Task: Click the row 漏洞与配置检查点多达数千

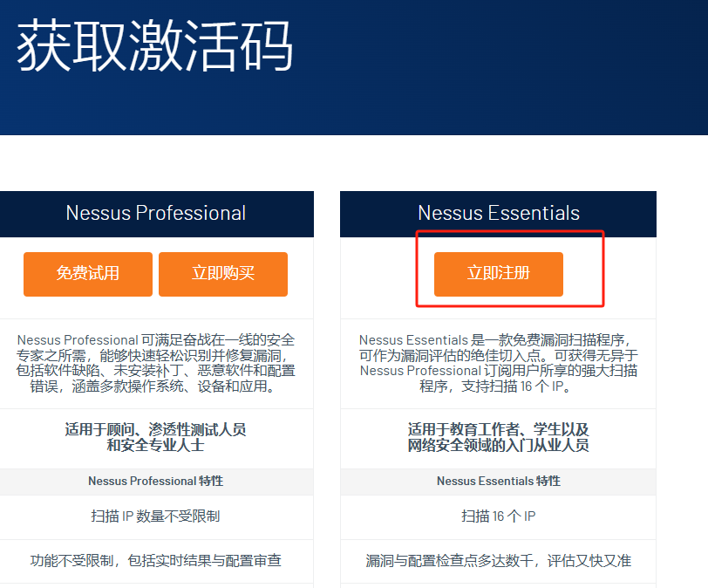Action: (x=498, y=561)
